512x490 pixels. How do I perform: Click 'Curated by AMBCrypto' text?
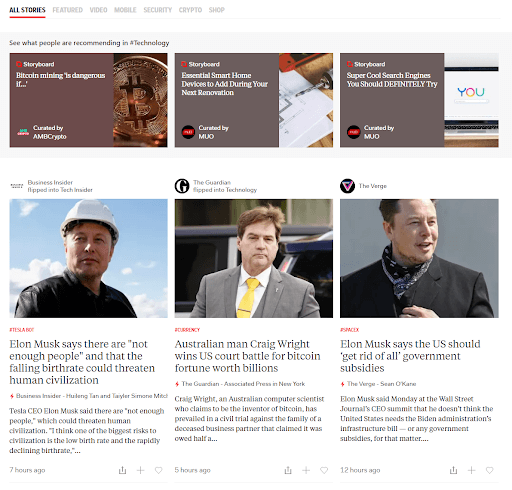pyautogui.click(x=49, y=132)
